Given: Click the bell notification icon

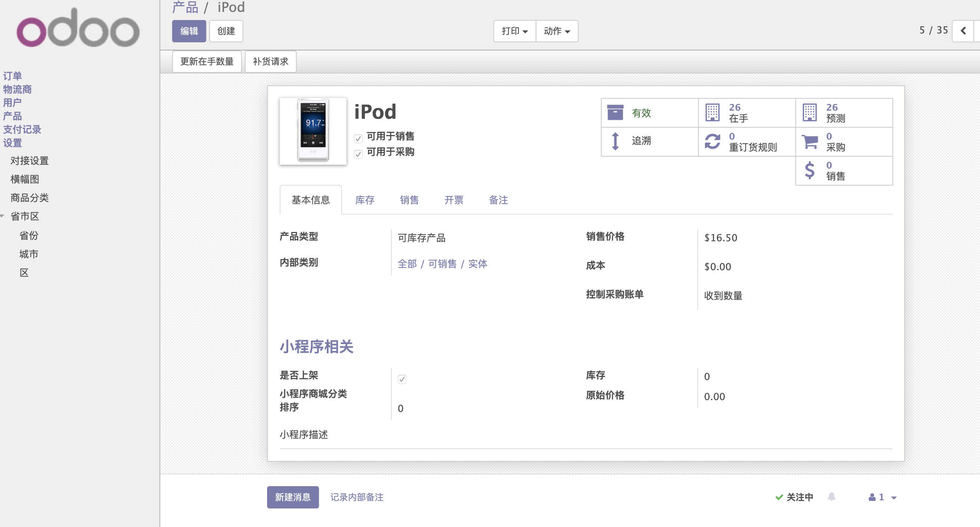Looking at the screenshot, I should pyautogui.click(x=831, y=497).
